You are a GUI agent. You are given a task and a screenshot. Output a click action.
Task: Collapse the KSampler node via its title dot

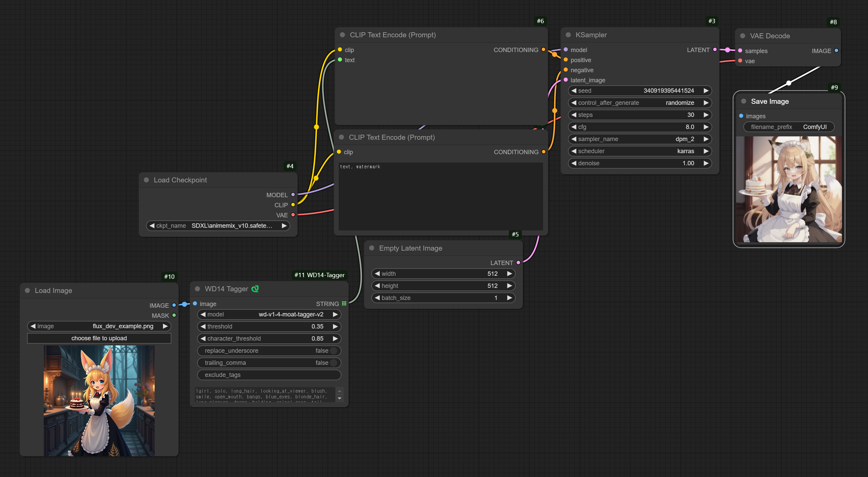[568, 35]
